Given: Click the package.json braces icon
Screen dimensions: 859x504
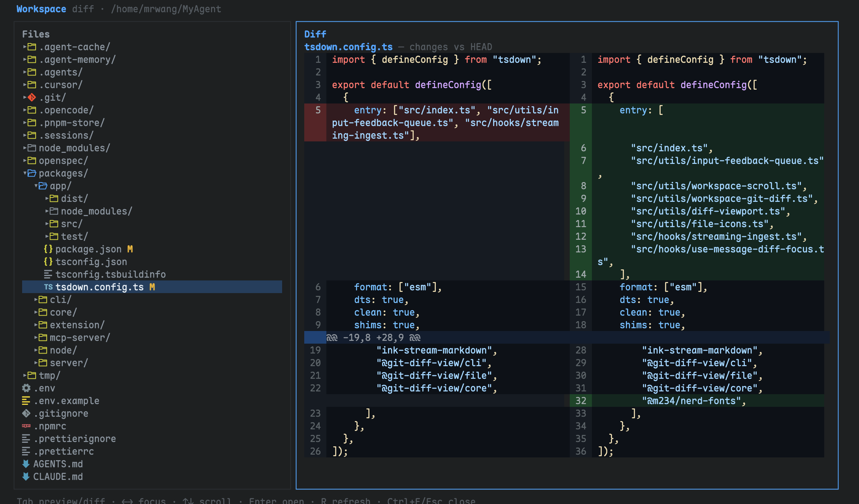Looking at the screenshot, I should pos(48,249).
